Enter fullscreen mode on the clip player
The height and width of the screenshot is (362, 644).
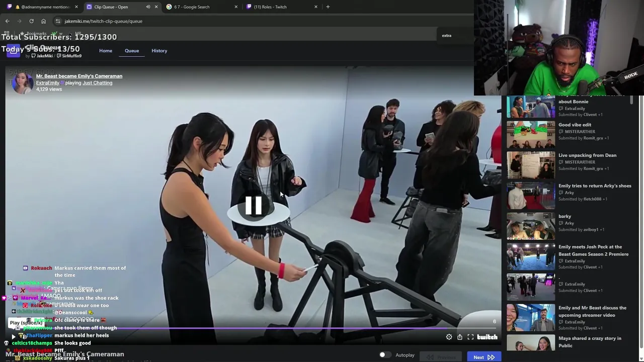(470, 337)
